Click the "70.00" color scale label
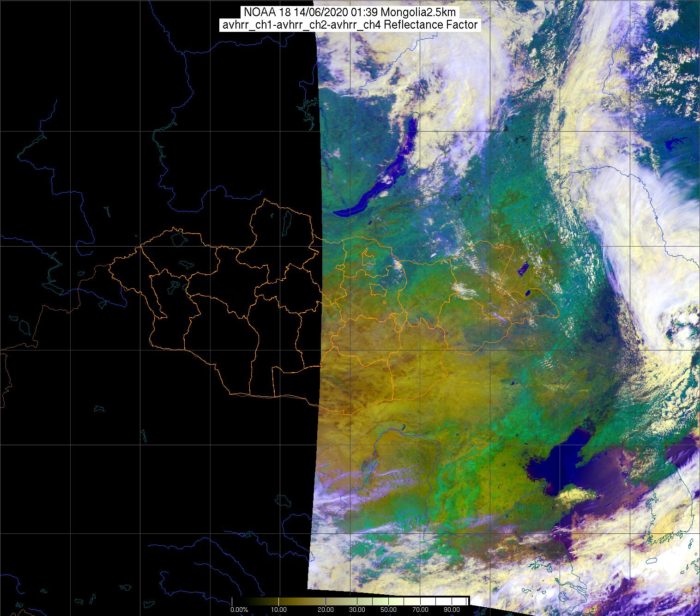Viewport: 700px width, 616px height. pyautogui.click(x=420, y=610)
